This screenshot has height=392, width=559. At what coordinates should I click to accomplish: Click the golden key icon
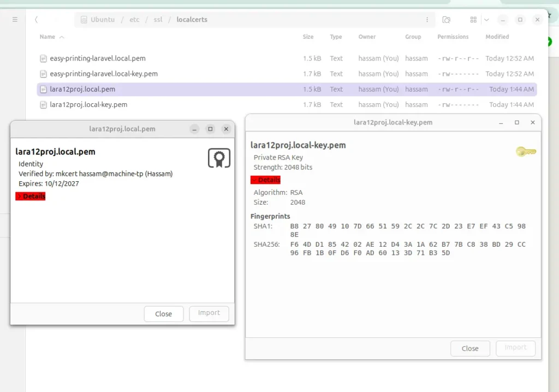(x=526, y=152)
